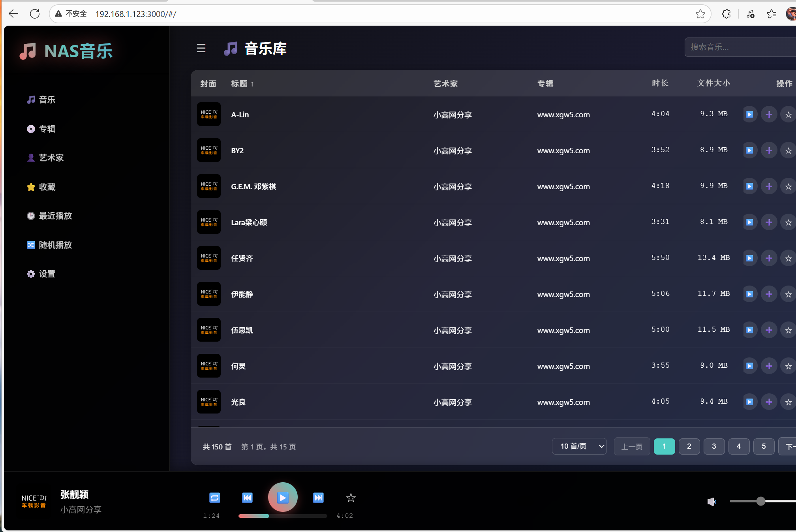Screen dimensions: 796x532
Task: Star the currently playing 张靓颖 track
Action: (350, 498)
